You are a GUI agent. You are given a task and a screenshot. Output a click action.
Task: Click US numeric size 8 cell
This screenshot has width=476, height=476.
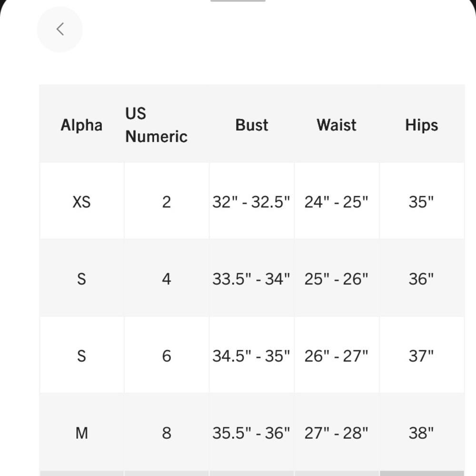[x=166, y=433]
